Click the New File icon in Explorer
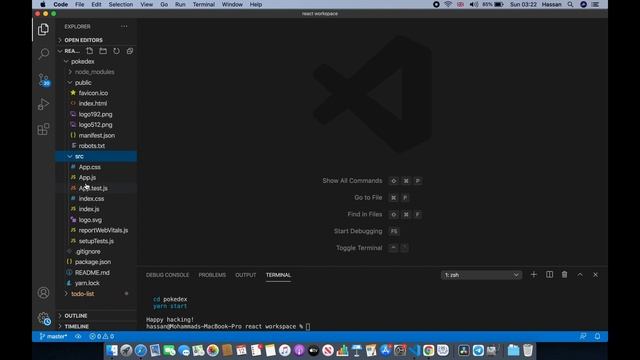This screenshot has height=360, width=640. (x=89, y=51)
